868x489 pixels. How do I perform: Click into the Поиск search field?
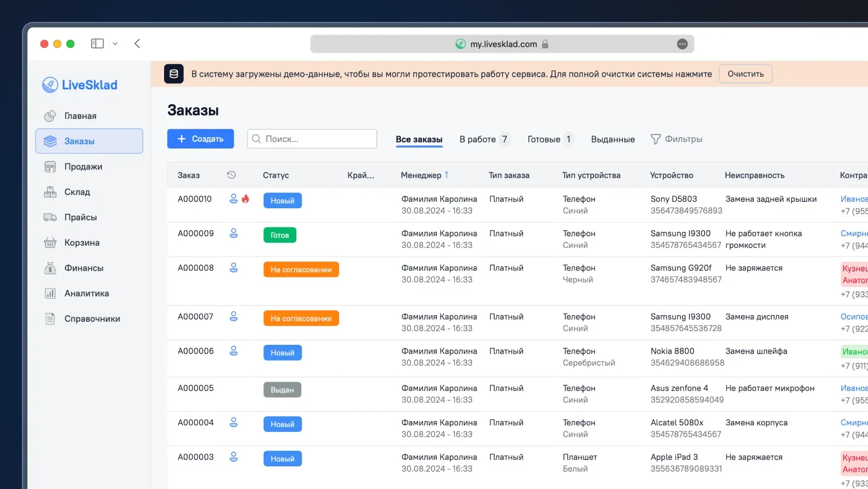312,139
